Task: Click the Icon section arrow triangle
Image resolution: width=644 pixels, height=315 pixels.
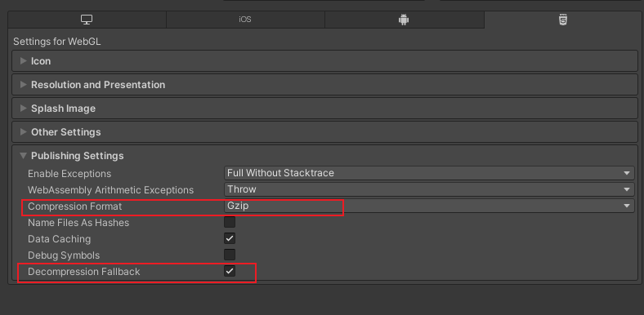Action: [24, 60]
